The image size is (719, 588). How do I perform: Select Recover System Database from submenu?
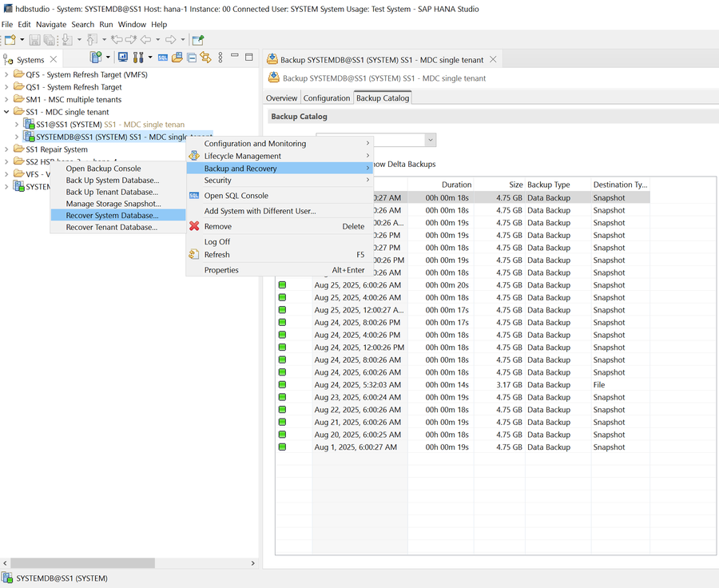coord(112,216)
